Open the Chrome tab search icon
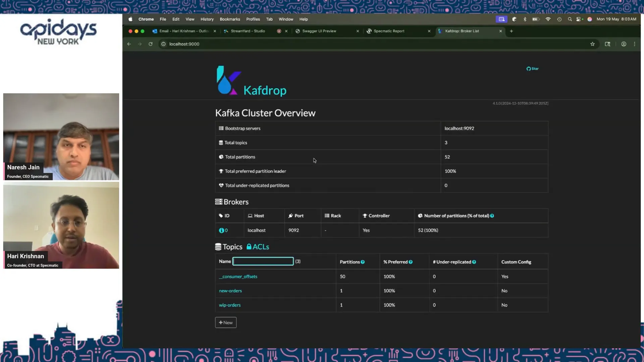This screenshot has height=362, width=644. point(607,44)
